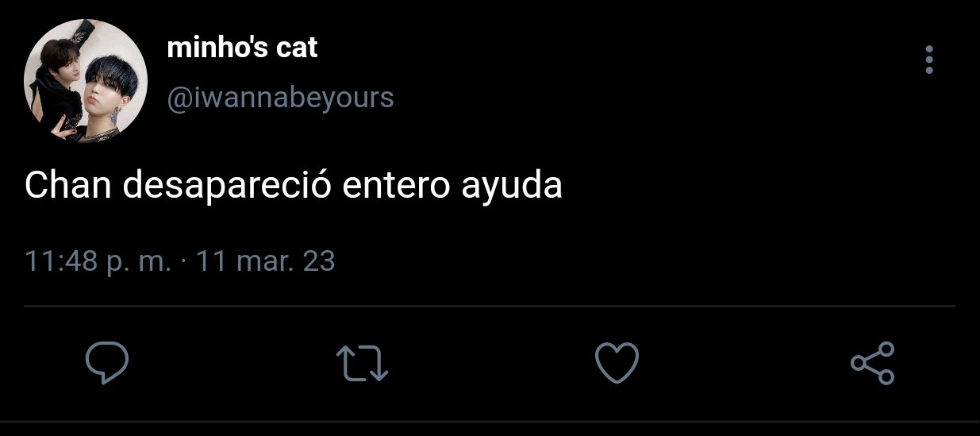Click the display name minho's cat
The height and width of the screenshot is (436, 980).
242,48
